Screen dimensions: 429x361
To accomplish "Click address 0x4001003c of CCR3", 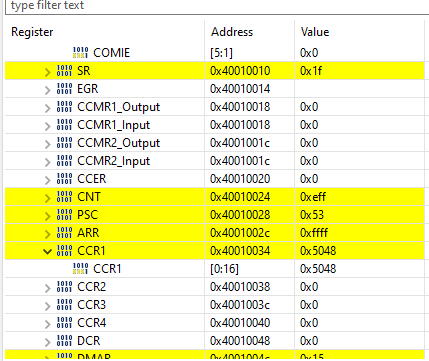I will point(240,305).
